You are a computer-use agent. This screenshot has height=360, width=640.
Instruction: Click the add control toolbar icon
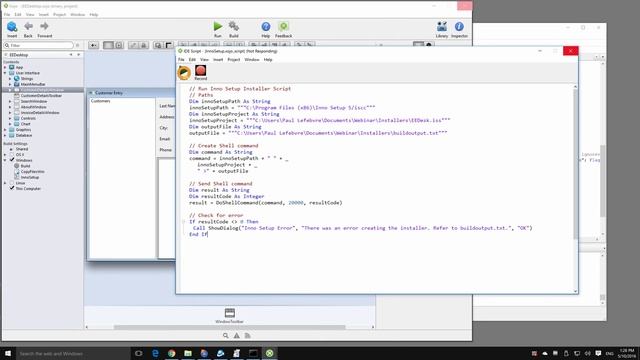coord(93,45)
